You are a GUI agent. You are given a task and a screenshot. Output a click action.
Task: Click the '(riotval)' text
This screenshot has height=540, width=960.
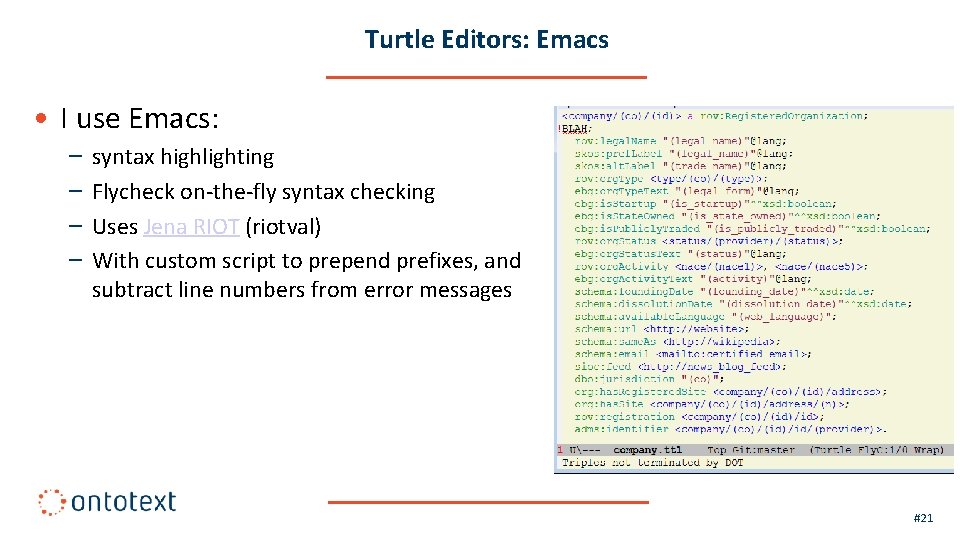283,227
